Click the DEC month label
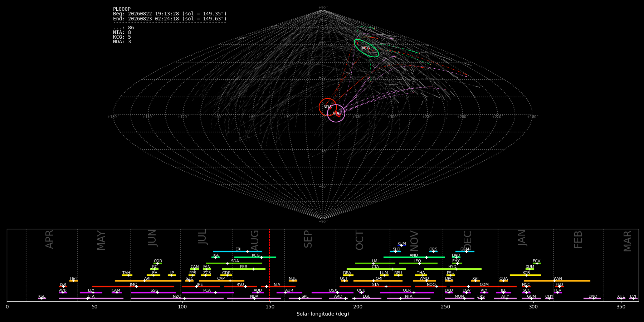This screenshot has width=644, height=322. [x=468, y=240]
